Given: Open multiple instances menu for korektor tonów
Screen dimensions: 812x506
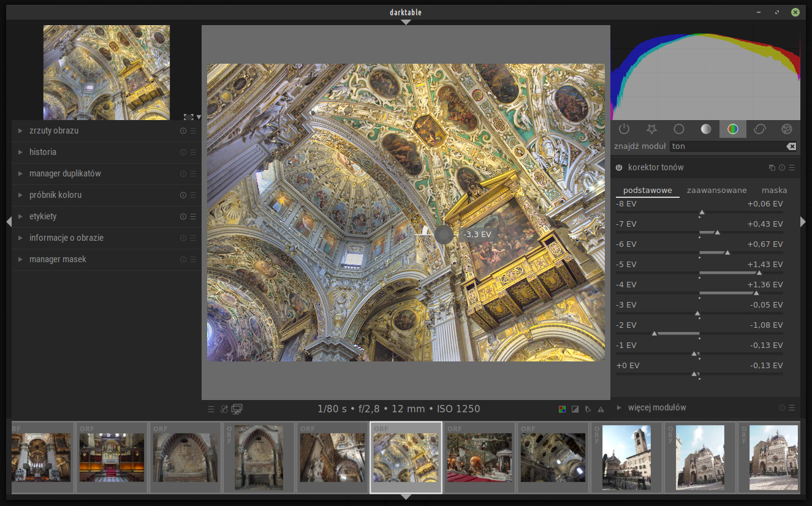Looking at the screenshot, I should point(772,168).
